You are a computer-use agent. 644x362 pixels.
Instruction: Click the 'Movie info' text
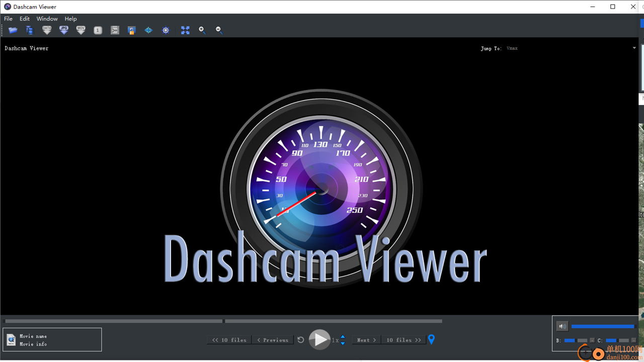point(33,344)
